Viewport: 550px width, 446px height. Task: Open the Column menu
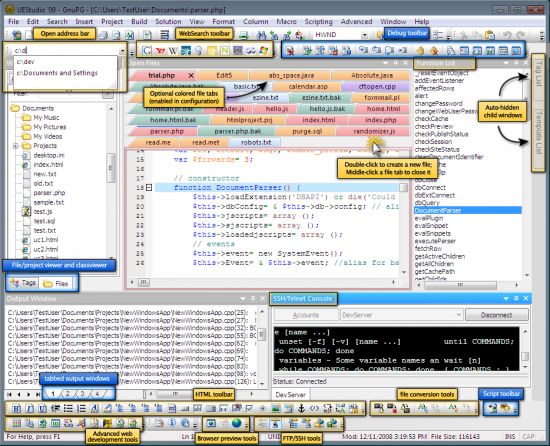[255, 21]
